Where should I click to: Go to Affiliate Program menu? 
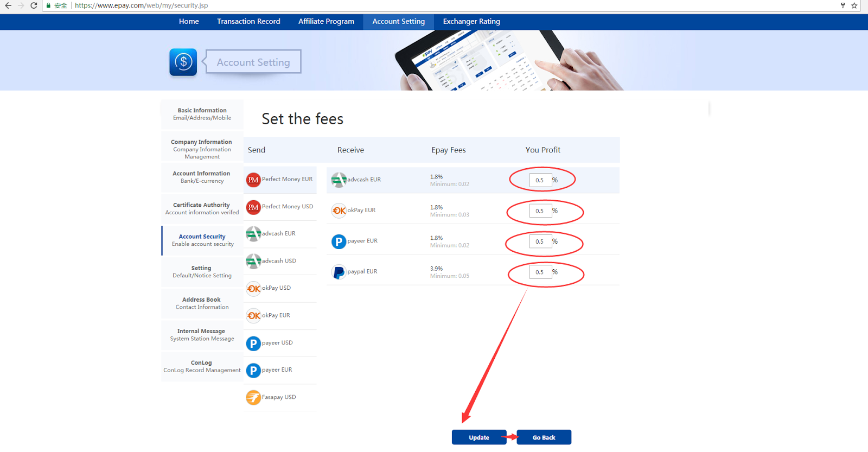click(326, 21)
